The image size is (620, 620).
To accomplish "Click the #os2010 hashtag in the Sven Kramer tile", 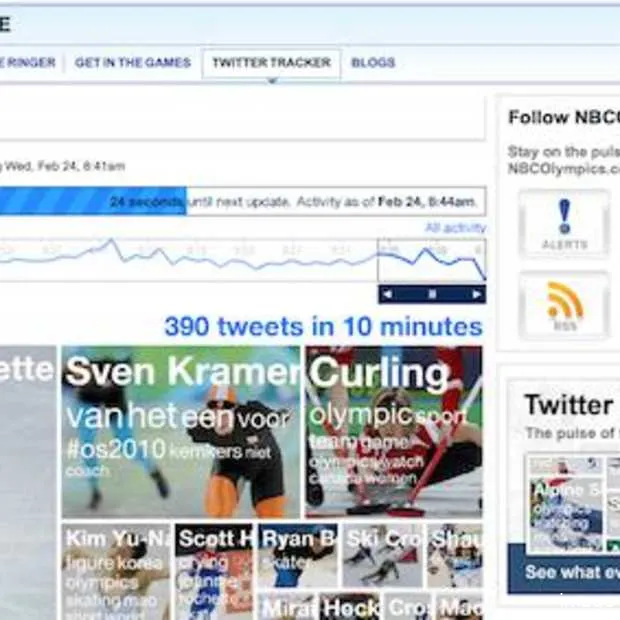I will tap(116, 449).
